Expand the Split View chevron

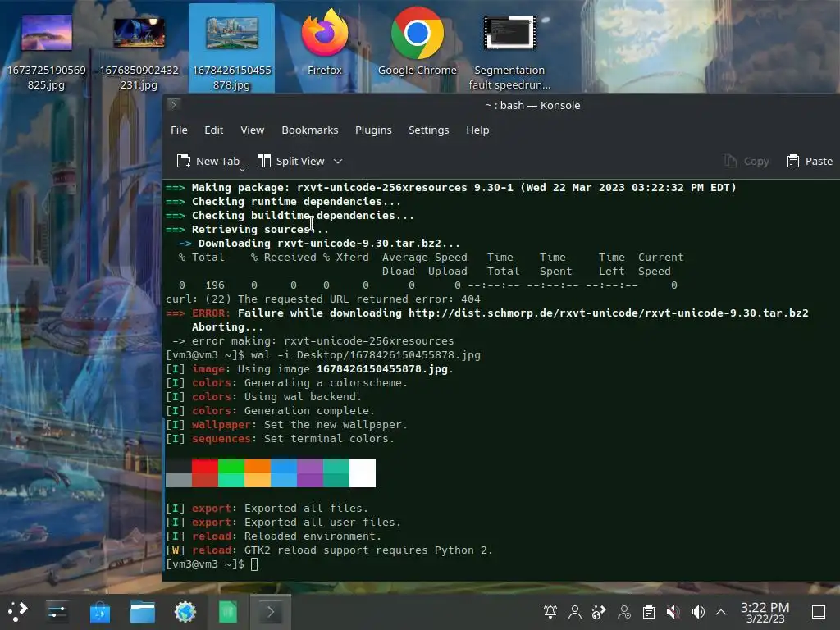coord(338,162)
